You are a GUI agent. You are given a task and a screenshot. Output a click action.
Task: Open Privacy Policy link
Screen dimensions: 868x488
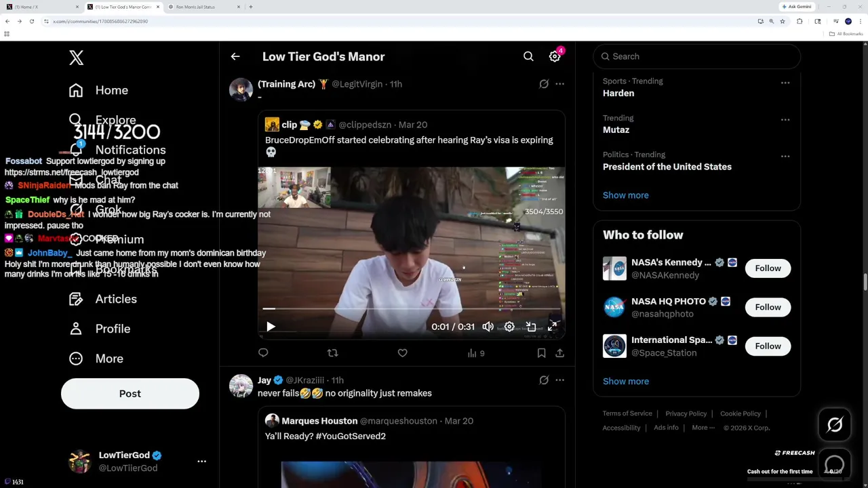pyautogui.click(x=686, y=413)
